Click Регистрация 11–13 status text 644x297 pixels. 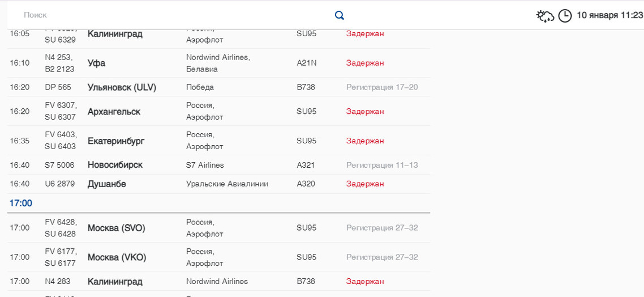(382, 165)
